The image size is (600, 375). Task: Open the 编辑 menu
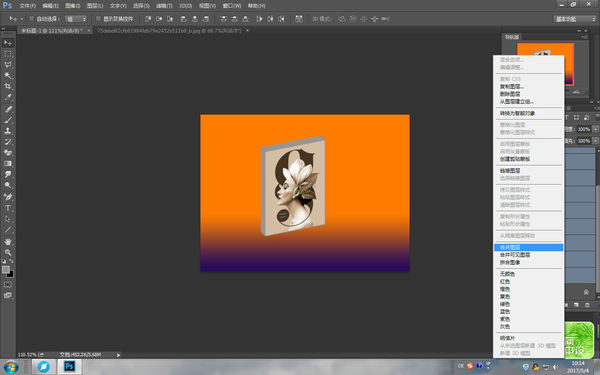click(50, 6)
